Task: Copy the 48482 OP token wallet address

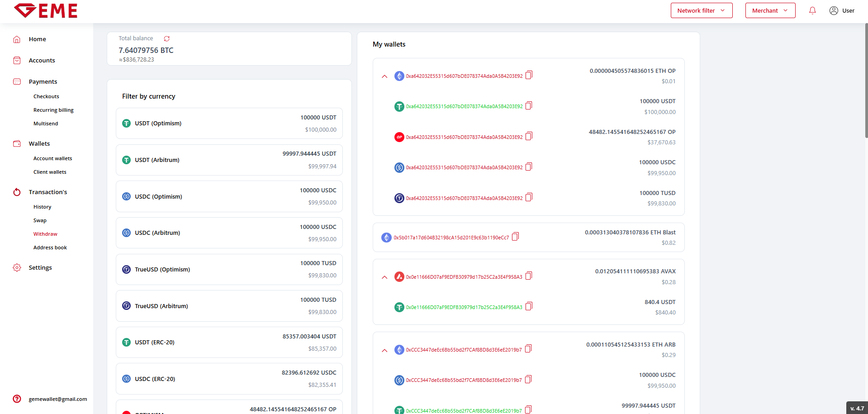Action: [x=529, y=136]
